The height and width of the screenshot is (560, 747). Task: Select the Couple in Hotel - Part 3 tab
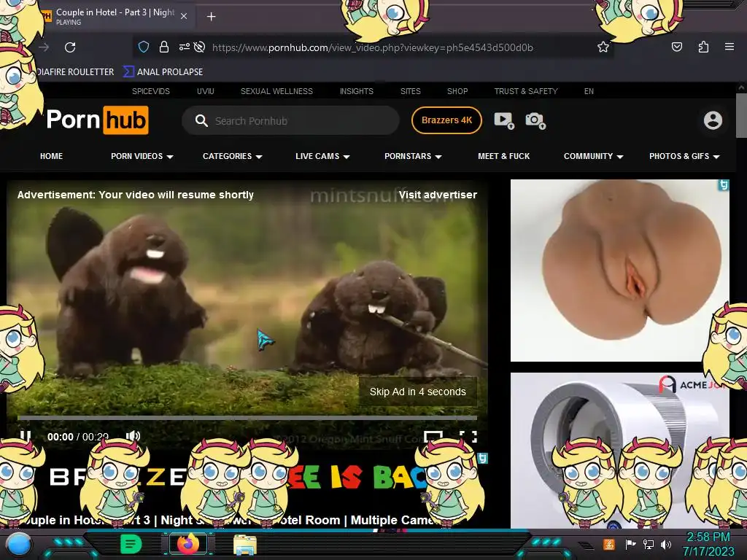(115, 16)
